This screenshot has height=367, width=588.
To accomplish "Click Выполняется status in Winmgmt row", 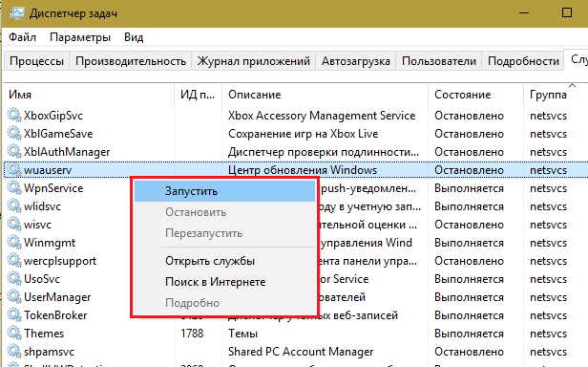I will (469, 243).
